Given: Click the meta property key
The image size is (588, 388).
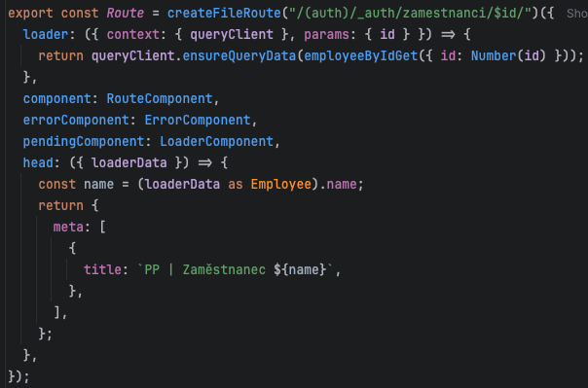Looking at the screenshot, I should coord(68,227).
